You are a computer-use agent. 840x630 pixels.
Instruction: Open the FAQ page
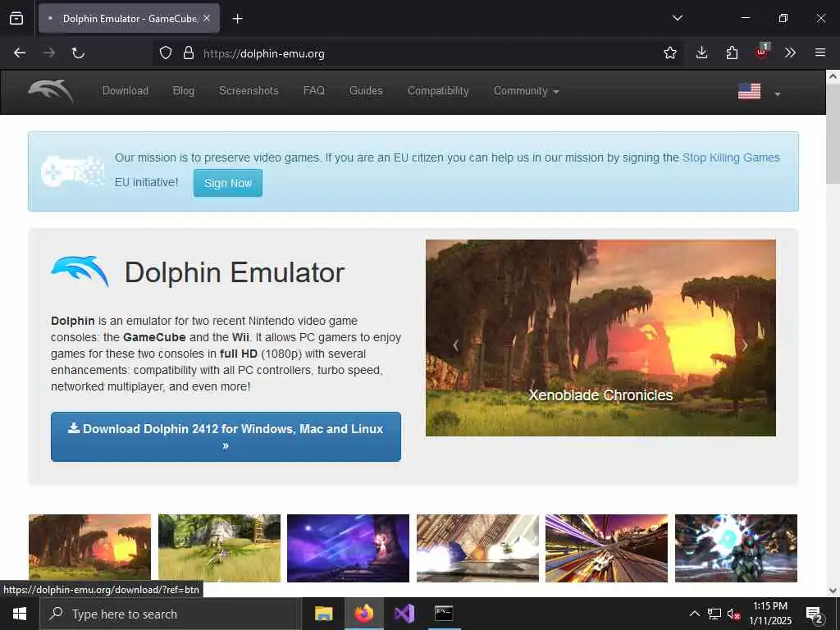point(314,91)
